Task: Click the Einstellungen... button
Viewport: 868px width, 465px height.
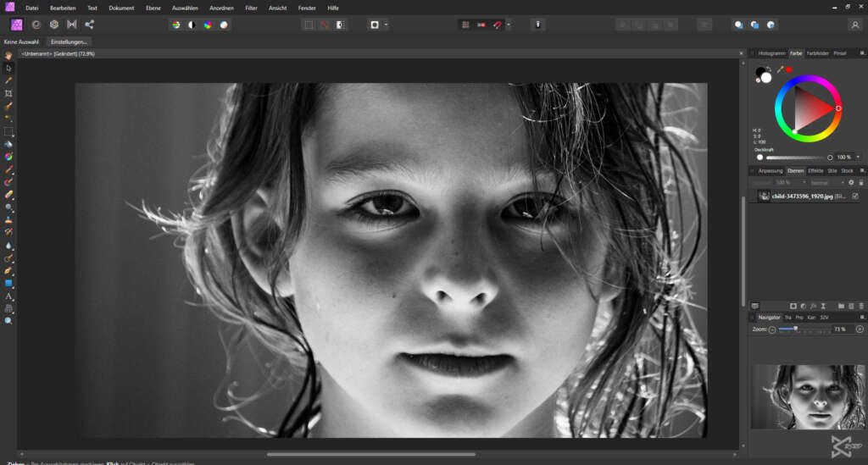Action: coord(70,42)
